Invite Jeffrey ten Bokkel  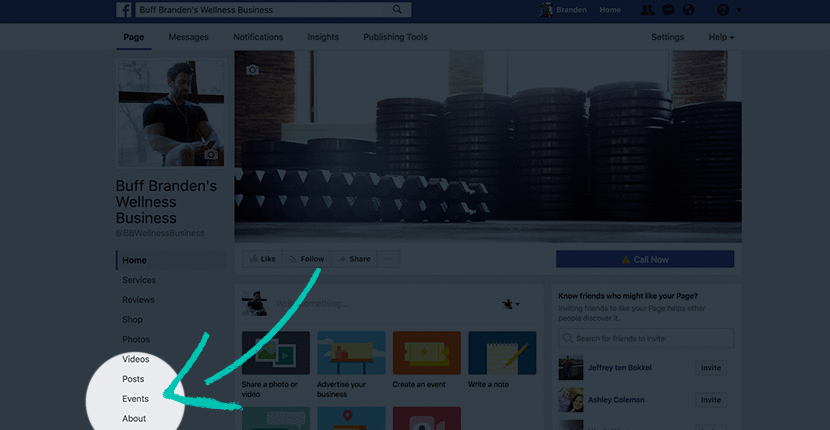[711, 368]
